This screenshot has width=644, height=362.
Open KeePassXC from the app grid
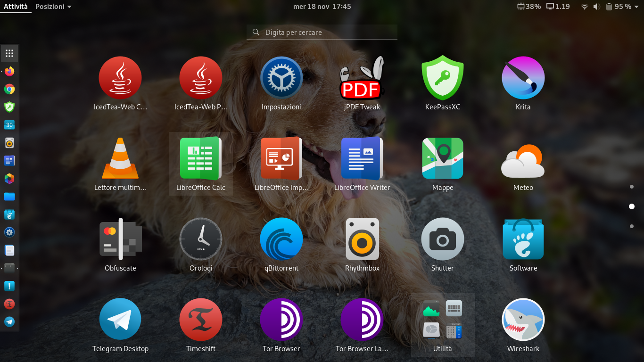pos(443,78)
